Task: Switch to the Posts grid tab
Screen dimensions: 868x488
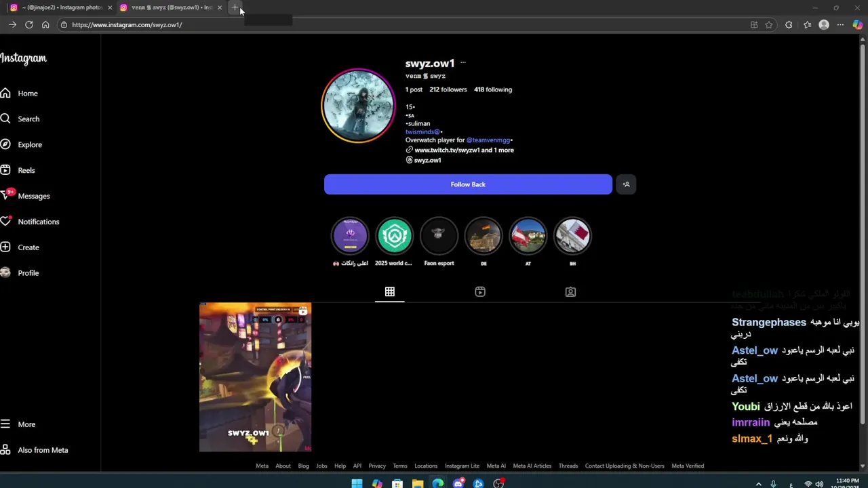Action: pyautogui.click(x=390, y=291)
